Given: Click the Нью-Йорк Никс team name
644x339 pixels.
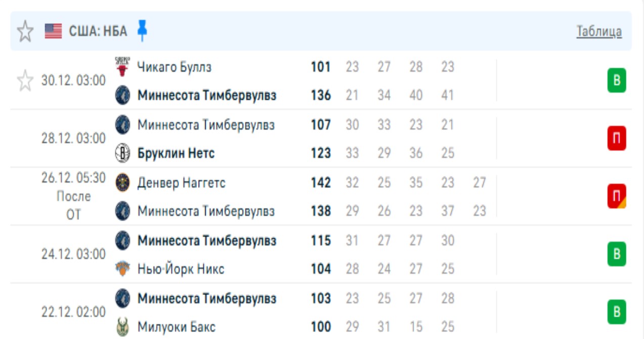Looking at the screenshot, I should (x=180, y=269).
